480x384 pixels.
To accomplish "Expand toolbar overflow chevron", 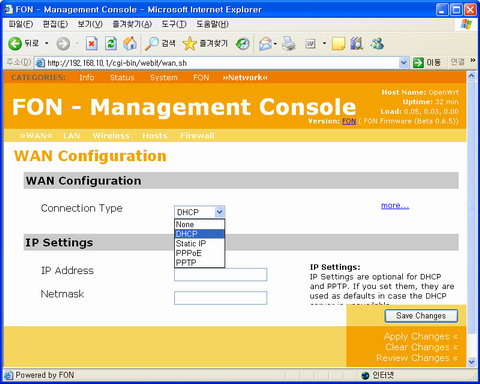I will click(x=473, y=60).
